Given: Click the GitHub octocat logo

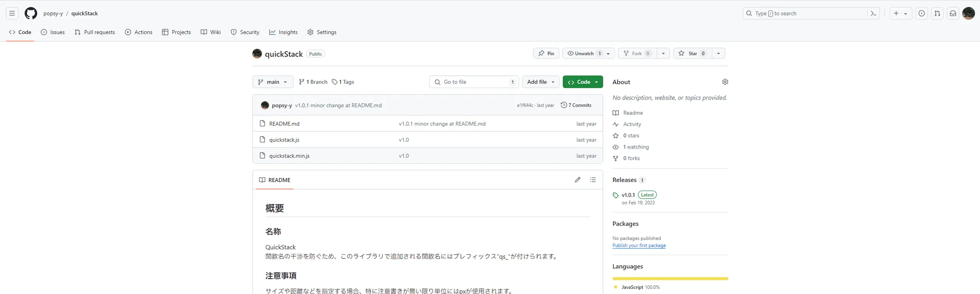Looking at the screenshot, I should (x=31, y=13).
